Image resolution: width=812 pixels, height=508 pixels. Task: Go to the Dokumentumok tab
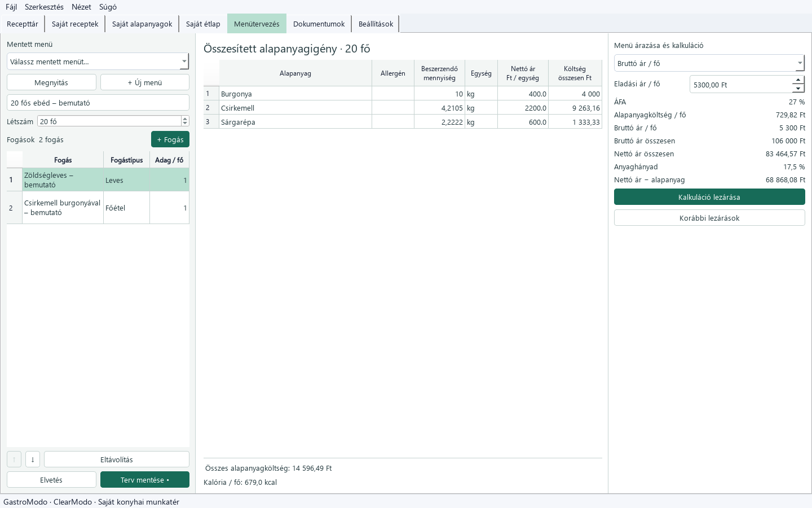(x=319, y=24)
